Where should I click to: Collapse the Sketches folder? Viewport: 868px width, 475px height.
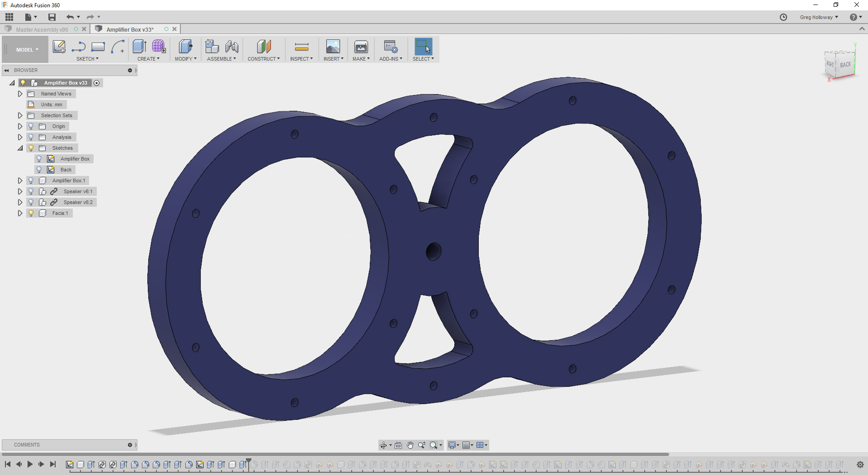pyautogui.click(x=20, y=148)
